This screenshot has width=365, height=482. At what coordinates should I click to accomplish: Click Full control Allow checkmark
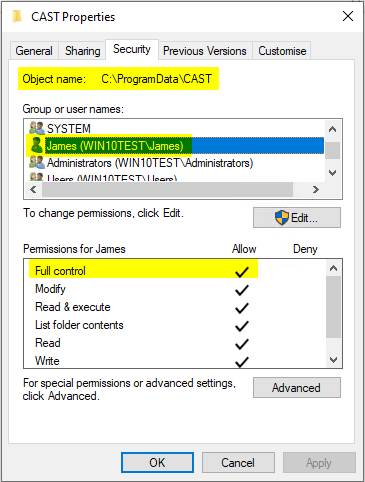click(242, 272)
